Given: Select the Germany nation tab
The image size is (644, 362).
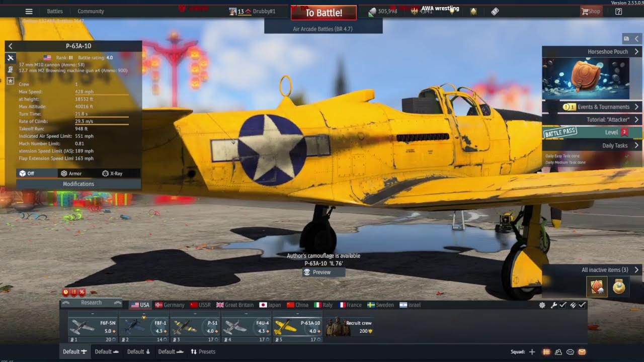Looking at the screenshot, I should pyautogui.click(x=170, y=305).
